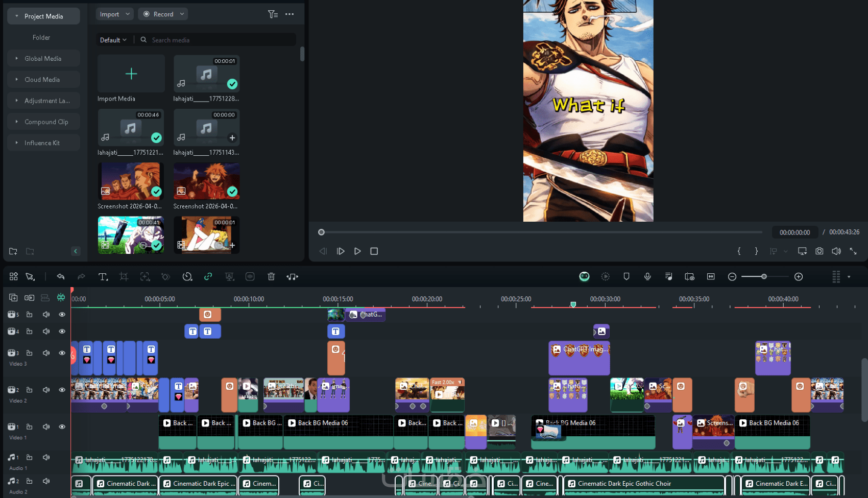Click the 00:00:15:00 mark on timeline ruler
This screenshot has height=498, width=868.
point(338,299)
